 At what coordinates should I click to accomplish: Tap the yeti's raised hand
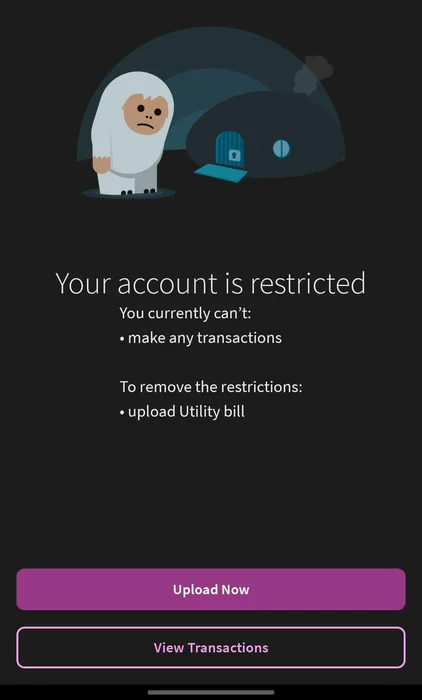tap(101, 164)
